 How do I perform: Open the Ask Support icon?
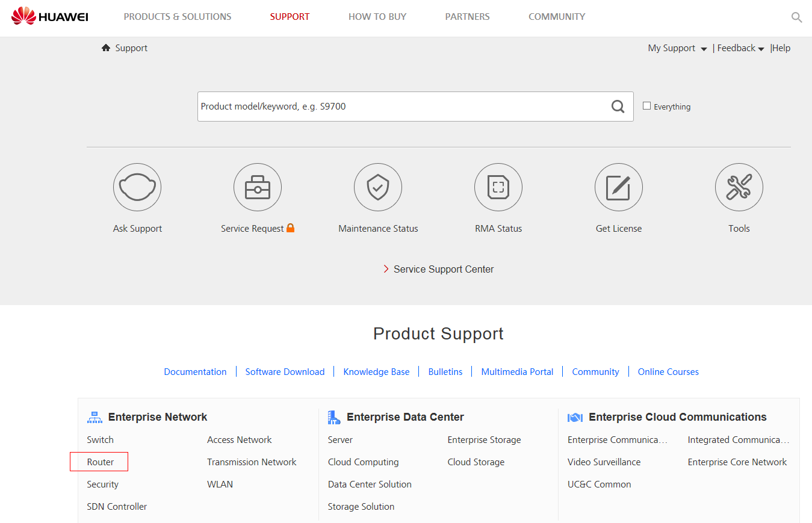[x=137, y=187]
